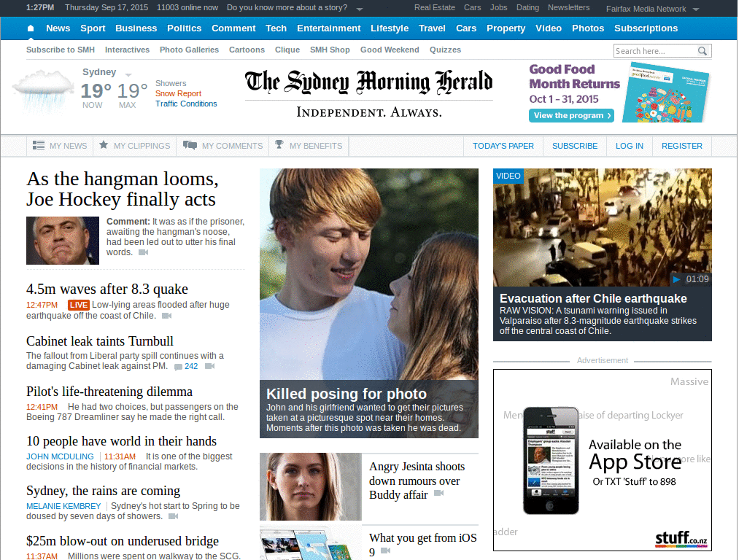
Task: Open the Business section
Action: tap(136, 28)
